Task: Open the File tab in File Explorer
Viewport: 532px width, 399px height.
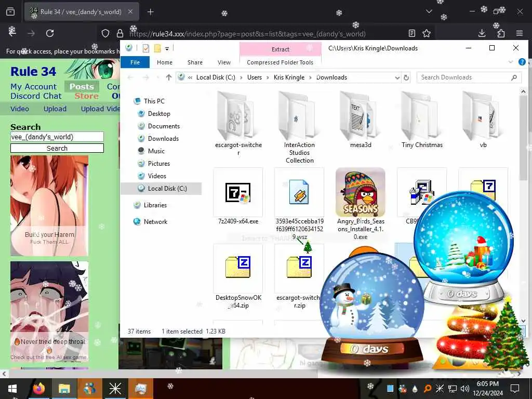Action: [135, 62]
